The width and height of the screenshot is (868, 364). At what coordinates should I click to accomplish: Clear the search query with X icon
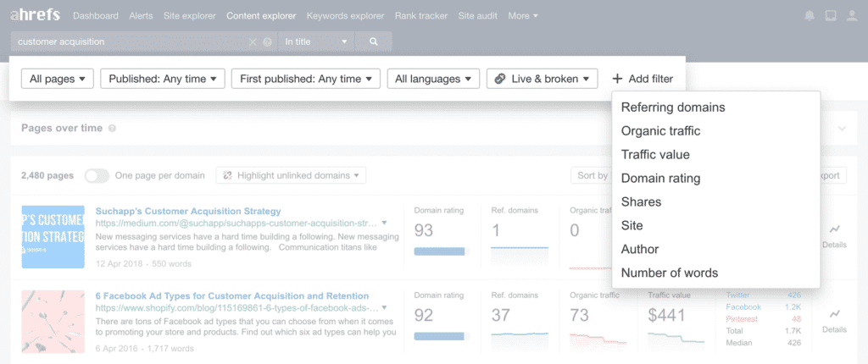tap(253, 41)
